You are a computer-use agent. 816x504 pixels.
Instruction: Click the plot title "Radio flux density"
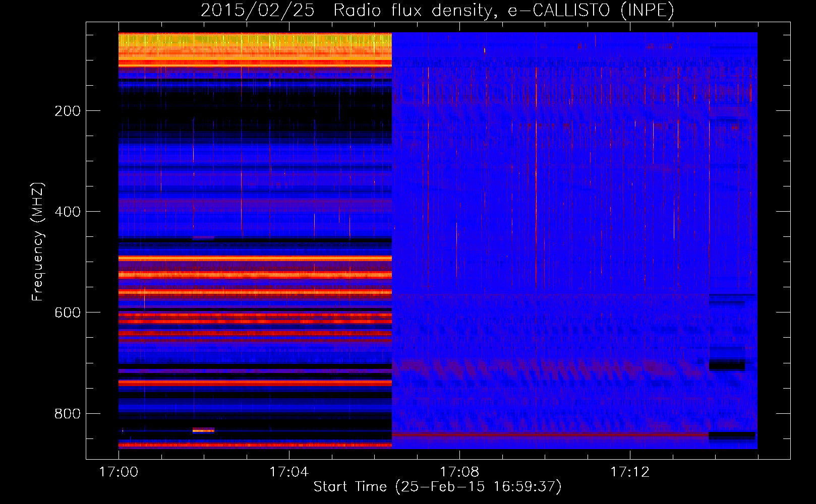[412, 10]
